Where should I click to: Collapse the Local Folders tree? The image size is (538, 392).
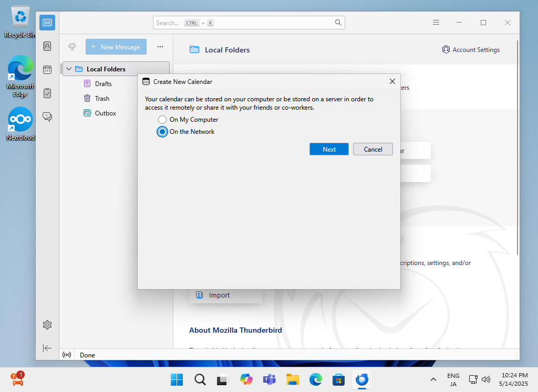coord(68,69)
